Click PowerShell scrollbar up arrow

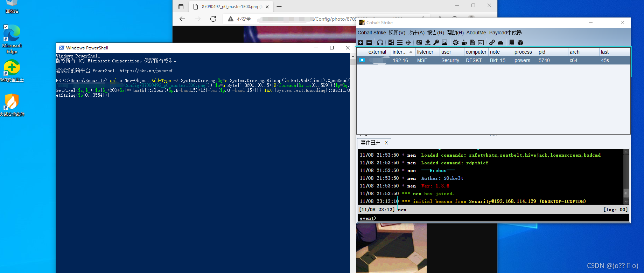pos(353,56)
